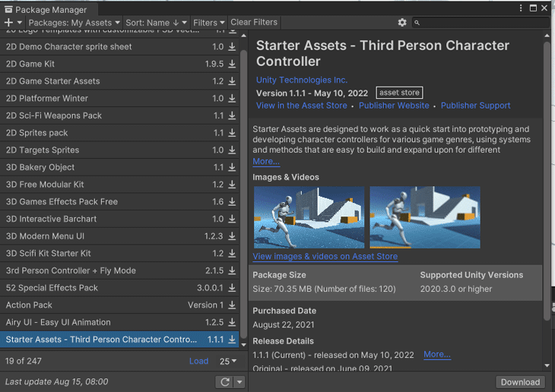Click the add package plus icon
Viewport: 555px width, 392px height.
coord(8,23)
